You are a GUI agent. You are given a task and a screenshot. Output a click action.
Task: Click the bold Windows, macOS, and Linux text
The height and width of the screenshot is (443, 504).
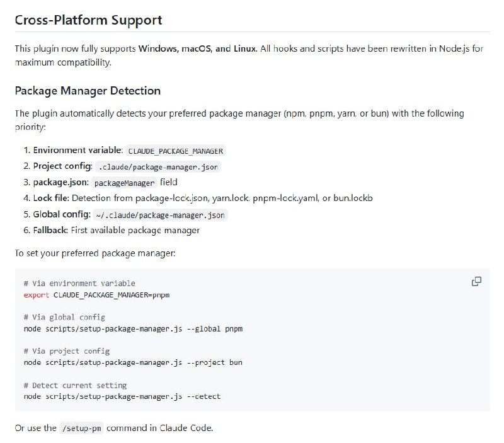pyautogui.click(x=198, y=49)
